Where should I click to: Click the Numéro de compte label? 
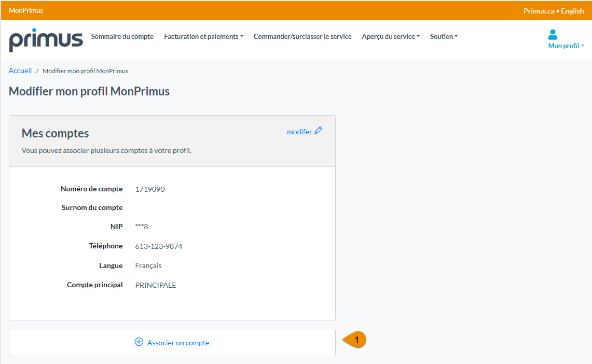point(92,189)
